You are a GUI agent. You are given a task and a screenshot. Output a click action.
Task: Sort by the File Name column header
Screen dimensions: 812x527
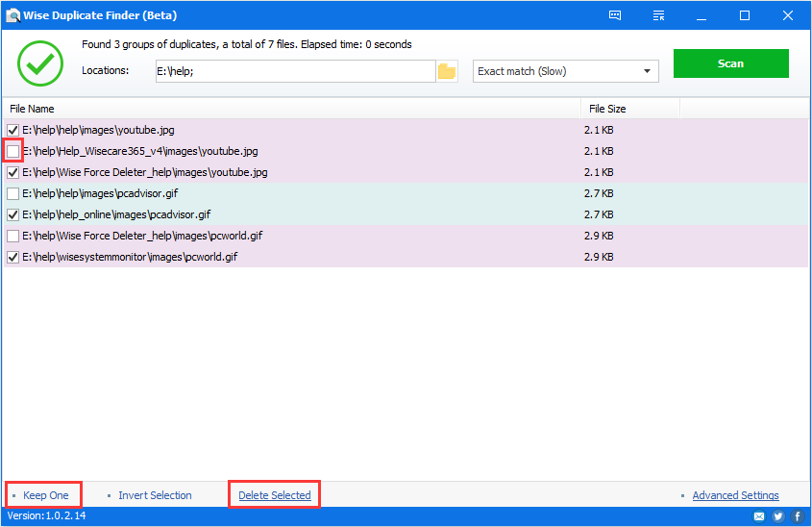(x=292, y=109)
